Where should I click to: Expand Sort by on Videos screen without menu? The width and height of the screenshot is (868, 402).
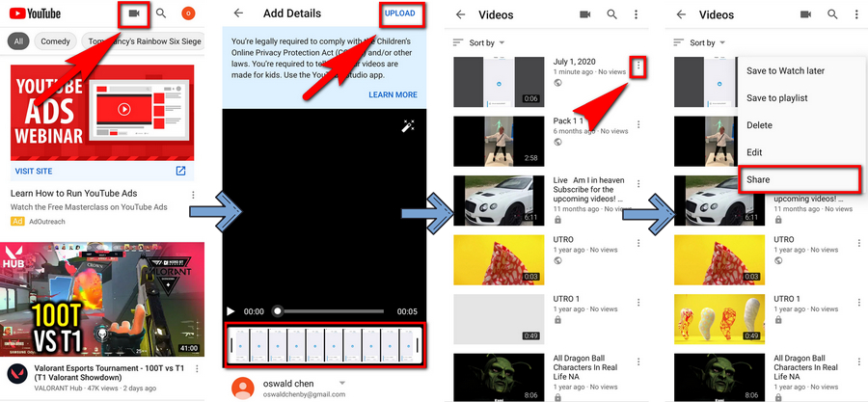coord(478,42)
